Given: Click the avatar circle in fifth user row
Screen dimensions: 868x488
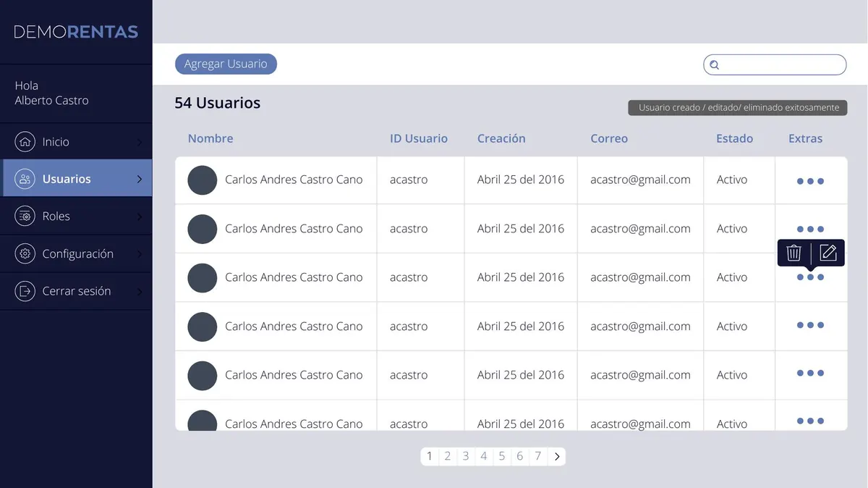Looking at the screenshot, I should (203, 375).
